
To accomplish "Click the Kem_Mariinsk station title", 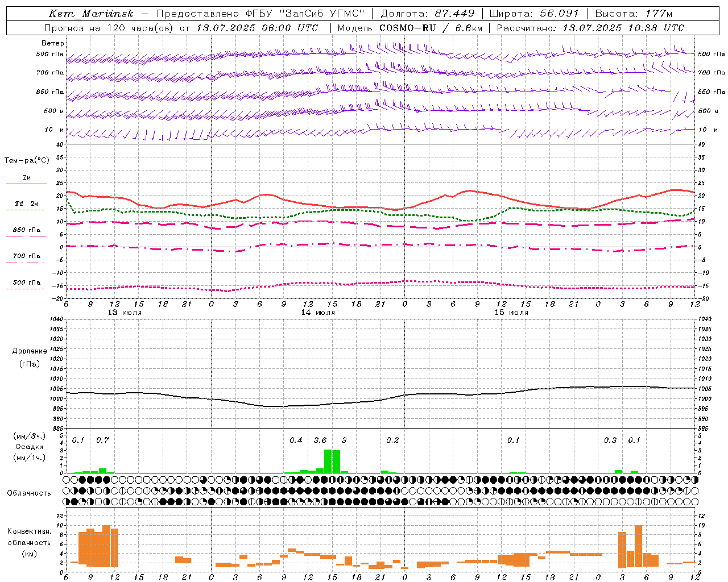I will [92, 14].
